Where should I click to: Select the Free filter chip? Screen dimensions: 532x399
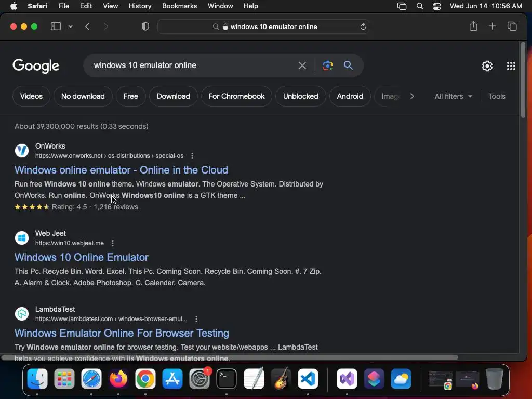coord(130,96)
